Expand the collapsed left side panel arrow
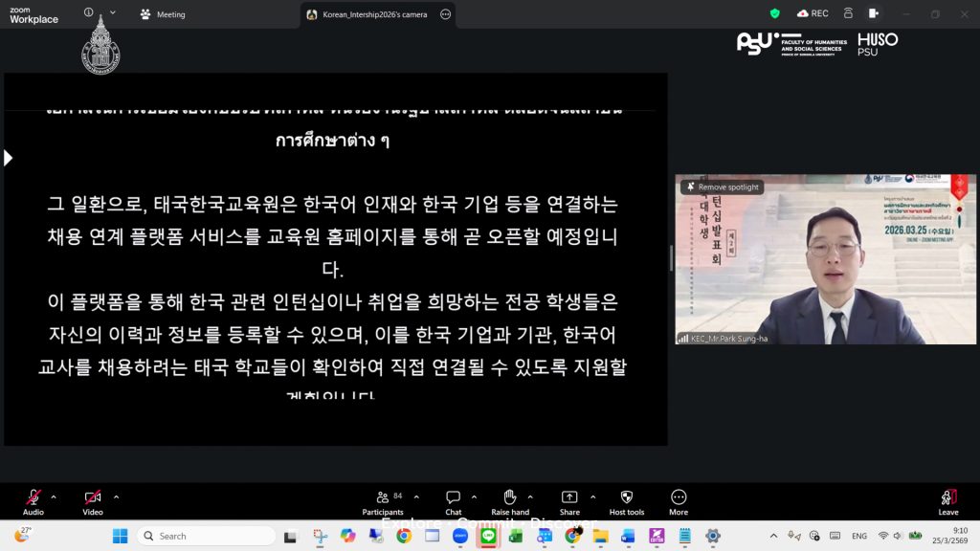 [x=9, y=158]
